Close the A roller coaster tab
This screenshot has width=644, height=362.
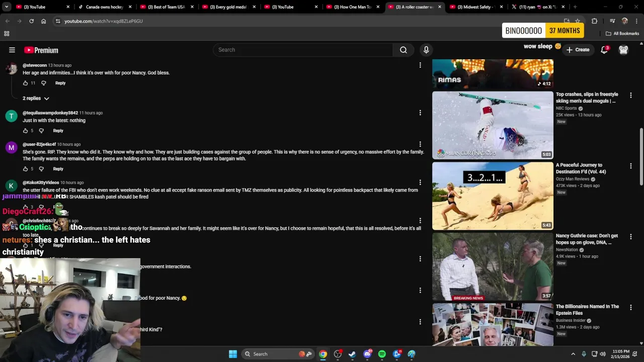tap(440, 7)
